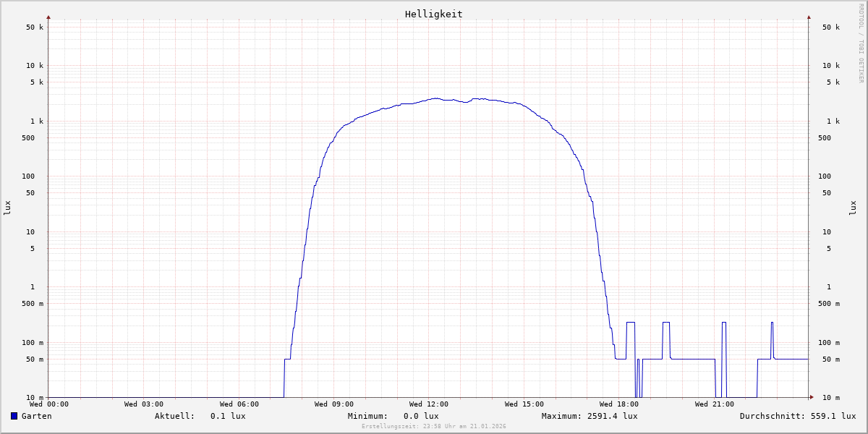The image size is (868, 434).
Task: Click the red arrow atop the left axis
Action: pyautogui.click(x=48, y=17)
